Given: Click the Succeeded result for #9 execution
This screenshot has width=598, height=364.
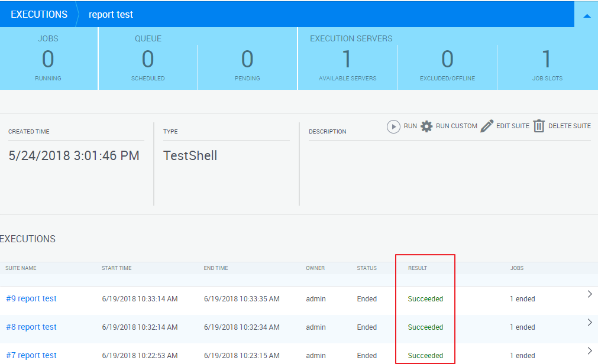Looking at the screenshot, I should tap(425, 299).
